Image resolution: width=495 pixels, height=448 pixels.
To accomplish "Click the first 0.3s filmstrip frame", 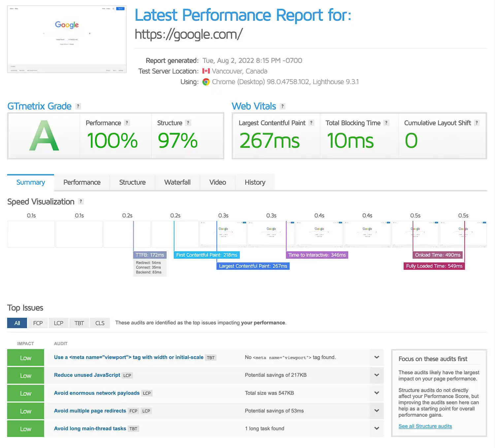I will pyautogui.click(x=223, y=234).
